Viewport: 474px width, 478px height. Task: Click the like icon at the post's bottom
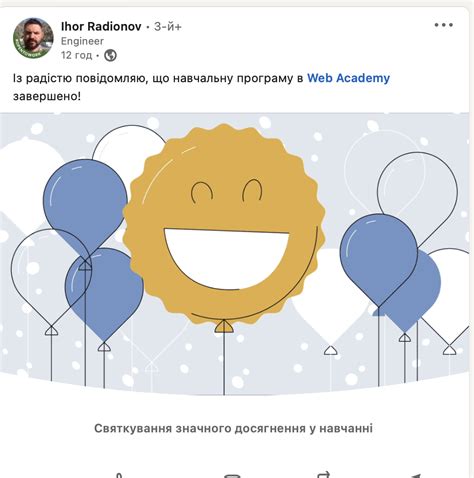click(x=119, y=475)
